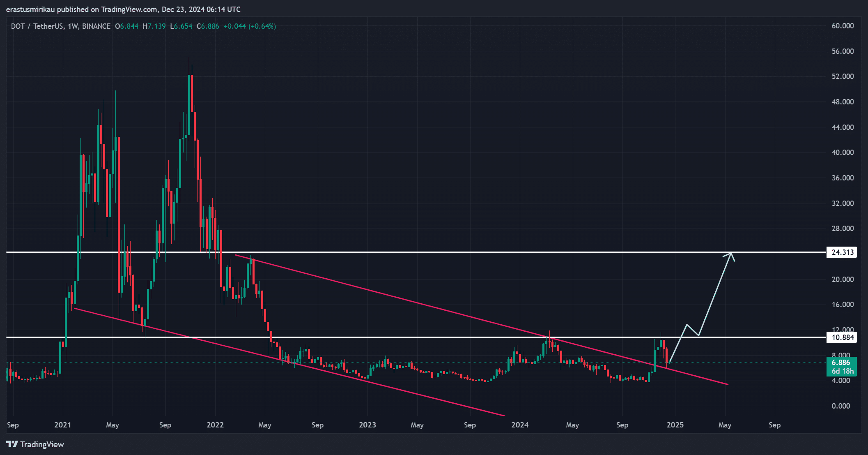Click the 60.000 price axis label
Viewport: 868px width, 455px height.
click(x=843, y=26)
